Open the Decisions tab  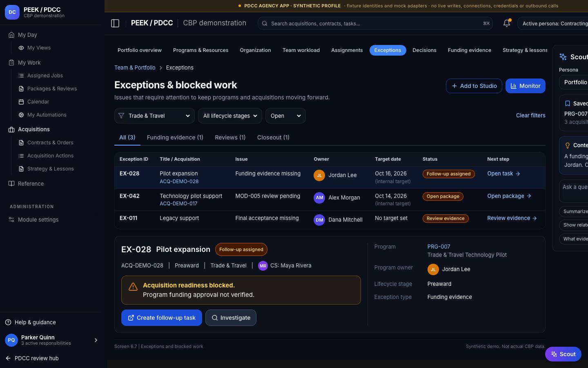coord(424,50)
